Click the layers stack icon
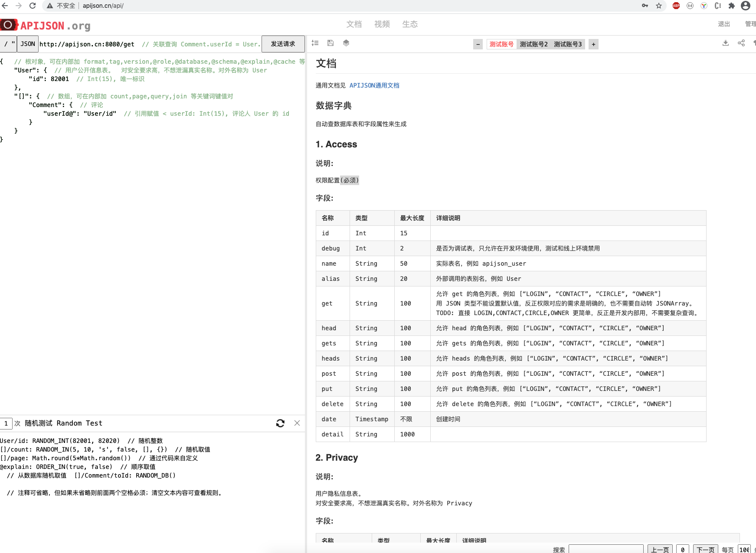Image resolution: width=756 pixels, height=553 pixels. tap(346, 43)
